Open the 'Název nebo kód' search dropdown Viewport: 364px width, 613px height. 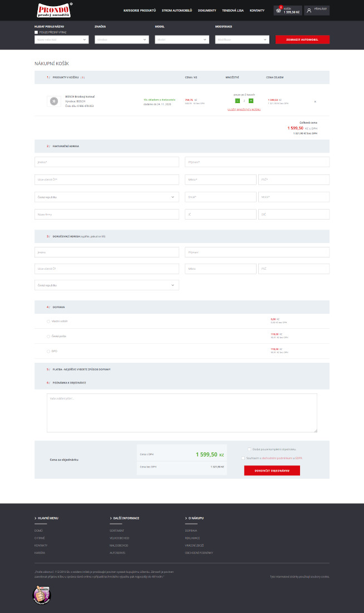tap(61, 40)
